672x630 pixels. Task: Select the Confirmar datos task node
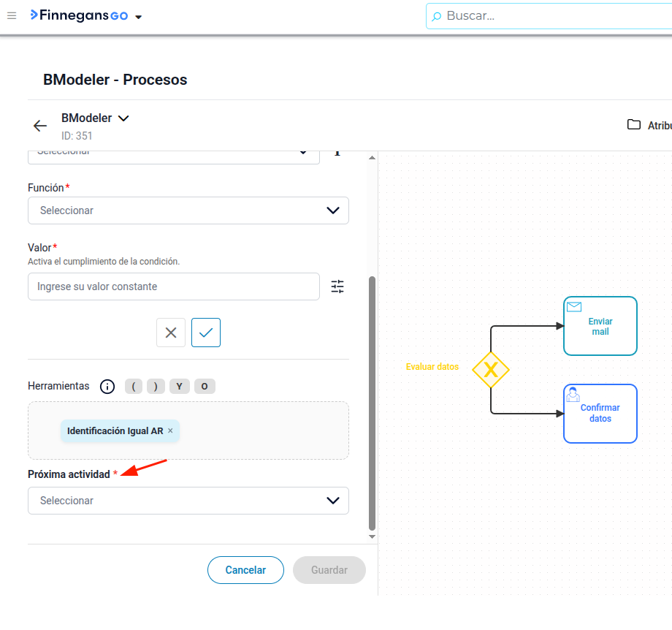[600, 414]
